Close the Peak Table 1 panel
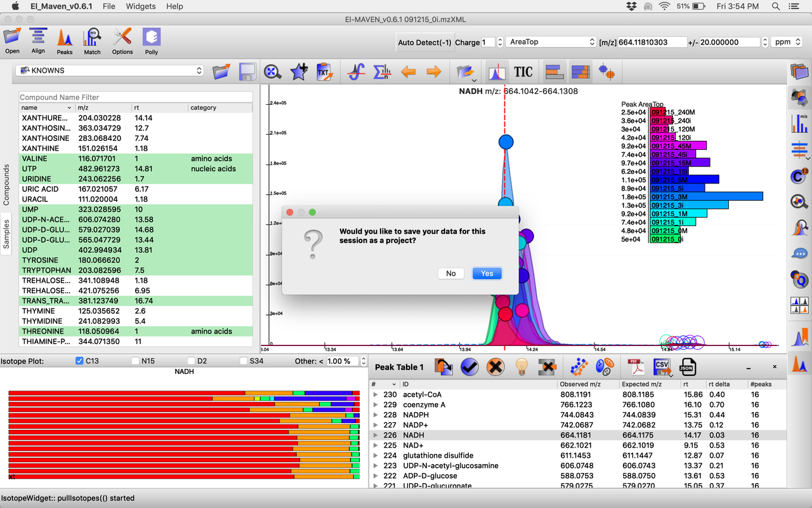The image size is (812, 508). tap(775, 367)
